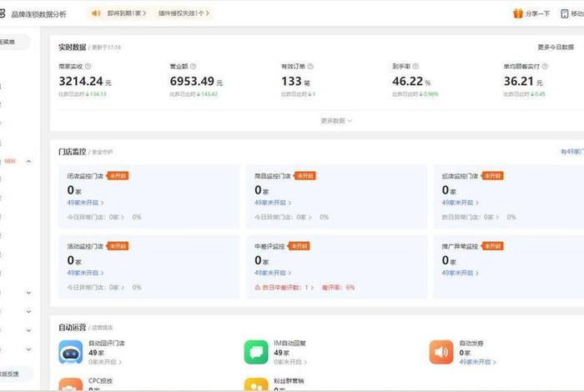Click the help icon beside 单均顾客实付
This screenshot has height=392, width=584.
point(545,66)
